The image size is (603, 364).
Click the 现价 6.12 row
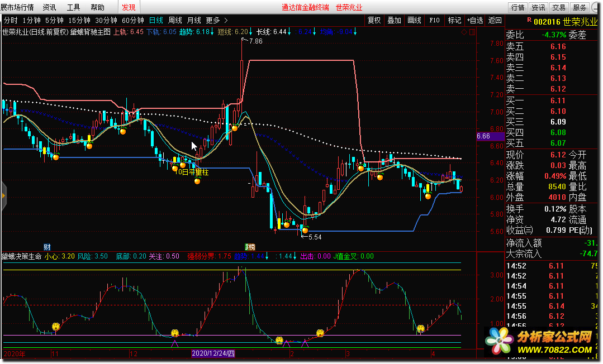point(536,155)
